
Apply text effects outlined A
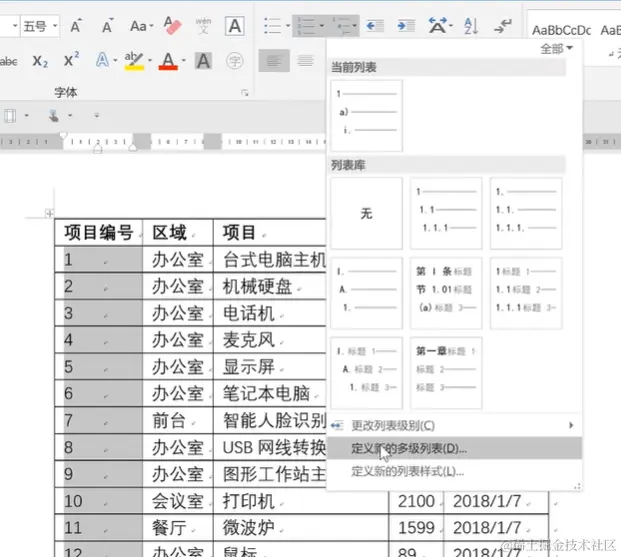tap(102, 61)
